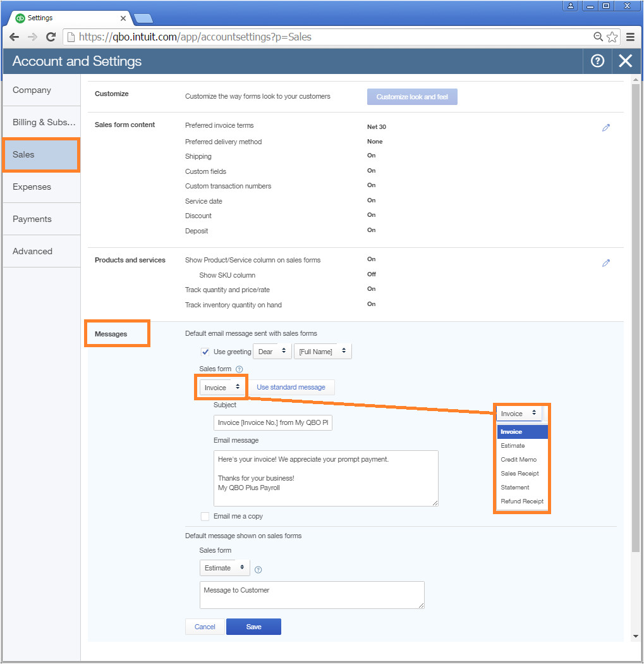Bookmark page with the star icon
Viewport: 644px width, 664px height.
(612, 37)
